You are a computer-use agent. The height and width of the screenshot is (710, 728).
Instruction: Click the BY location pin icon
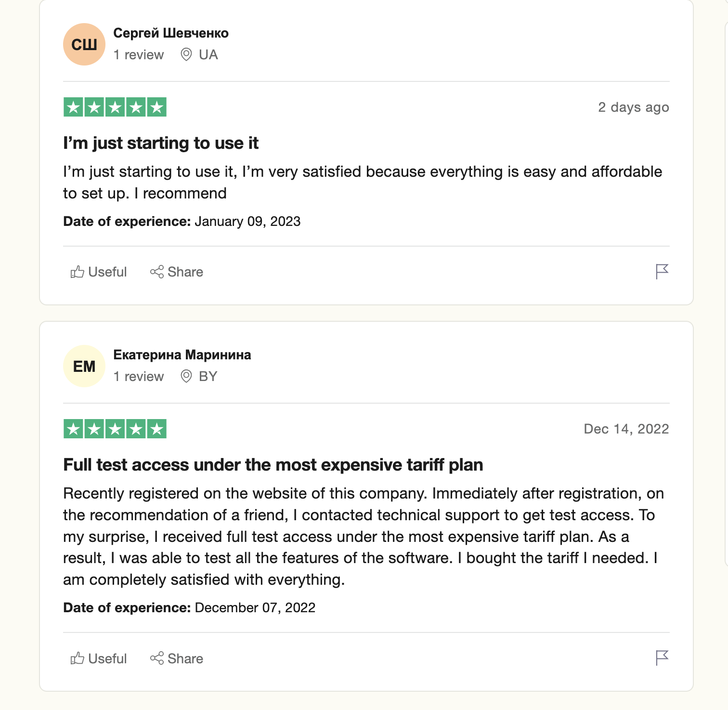[186, 376]
